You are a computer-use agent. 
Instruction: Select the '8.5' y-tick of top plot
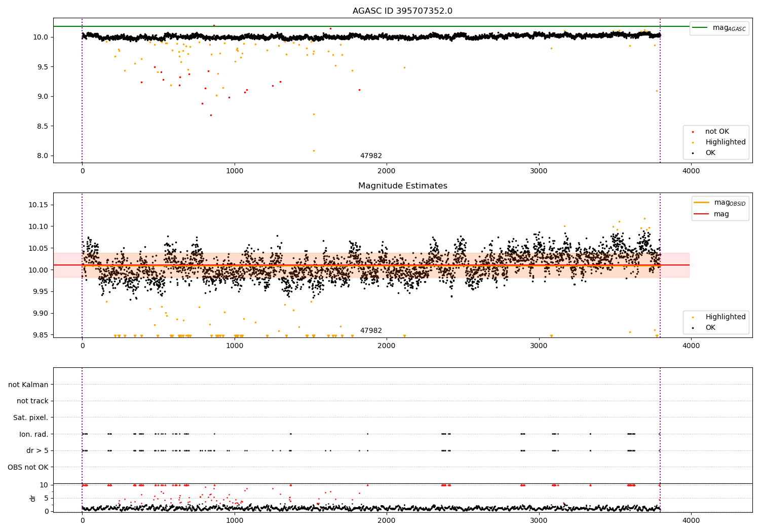pyautogui.click(x=43, y=126)
